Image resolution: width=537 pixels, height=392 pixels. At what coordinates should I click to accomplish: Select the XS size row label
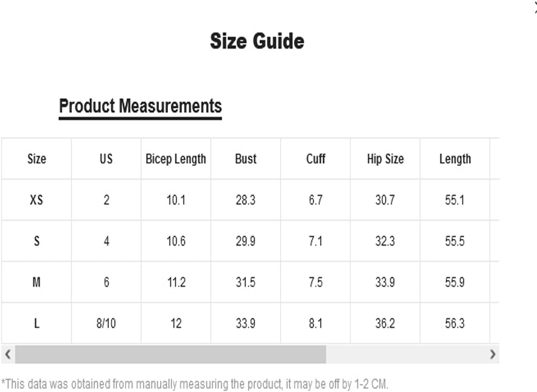[x=36, y=200]
